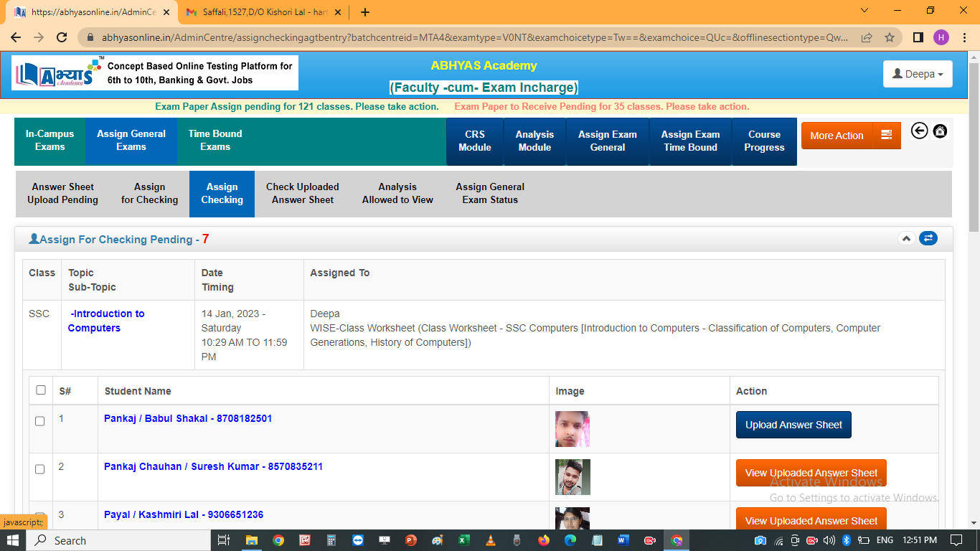This screenshot has width=980, height=551.
Task: Open the More Action list icon
Action: click(x=886, y=136)
